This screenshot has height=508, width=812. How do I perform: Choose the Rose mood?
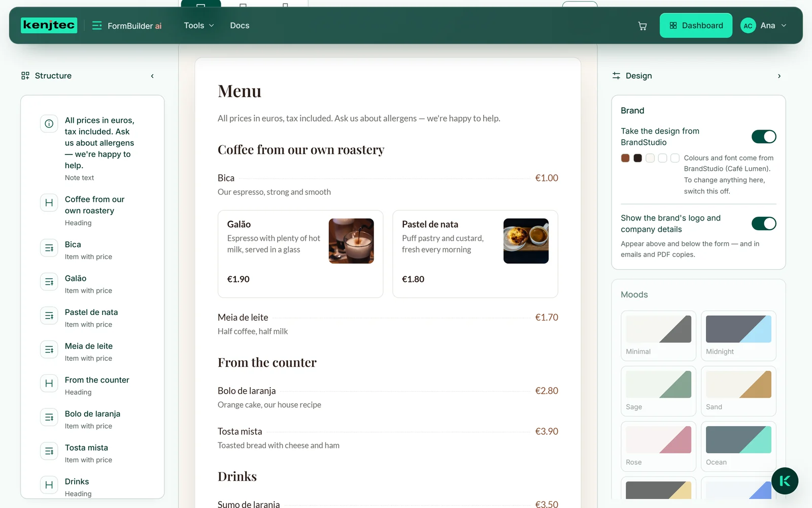[658, 447]
